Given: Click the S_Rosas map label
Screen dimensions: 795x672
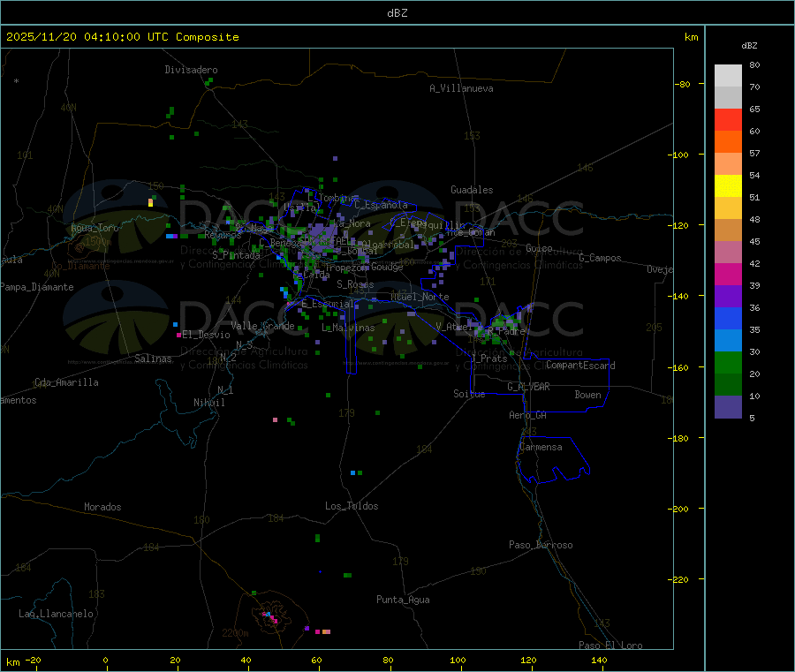Looking at the screenshot, I should tap(355, 284).
